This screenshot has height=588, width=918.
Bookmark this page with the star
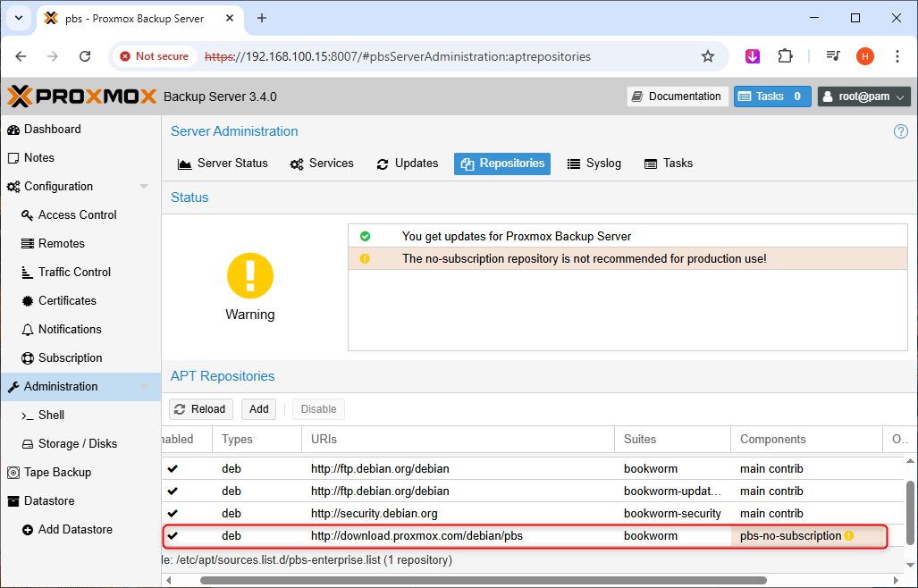(708, 57)
